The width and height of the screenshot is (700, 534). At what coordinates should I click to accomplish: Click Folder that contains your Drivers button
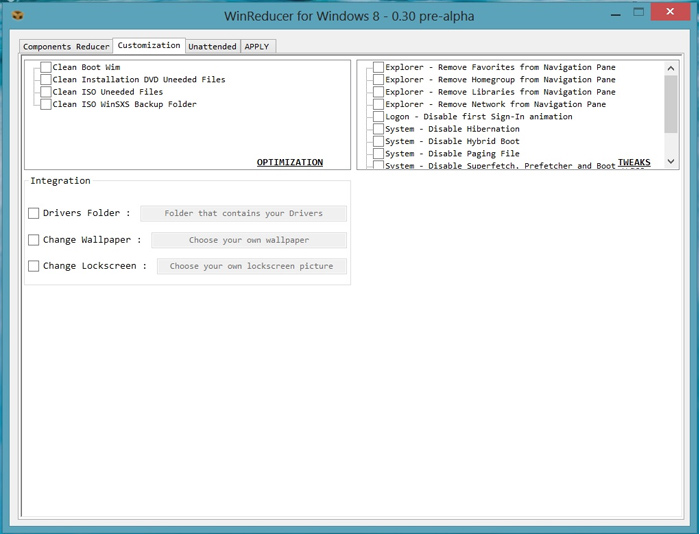[243, 213]
